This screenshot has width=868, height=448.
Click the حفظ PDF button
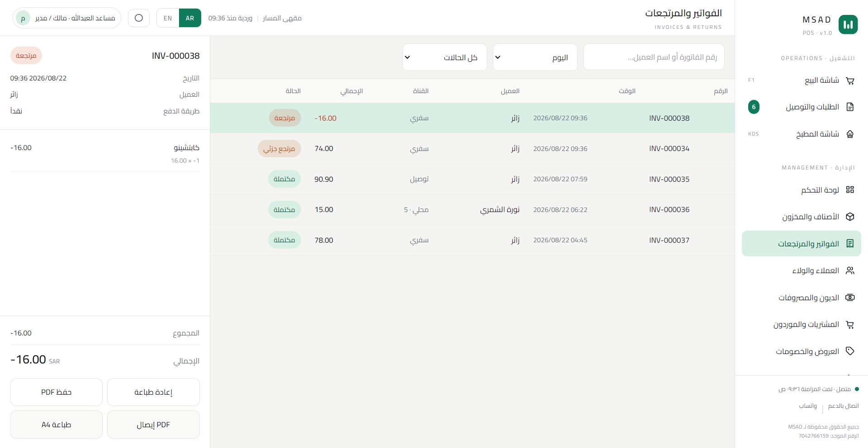click(57, 392)
